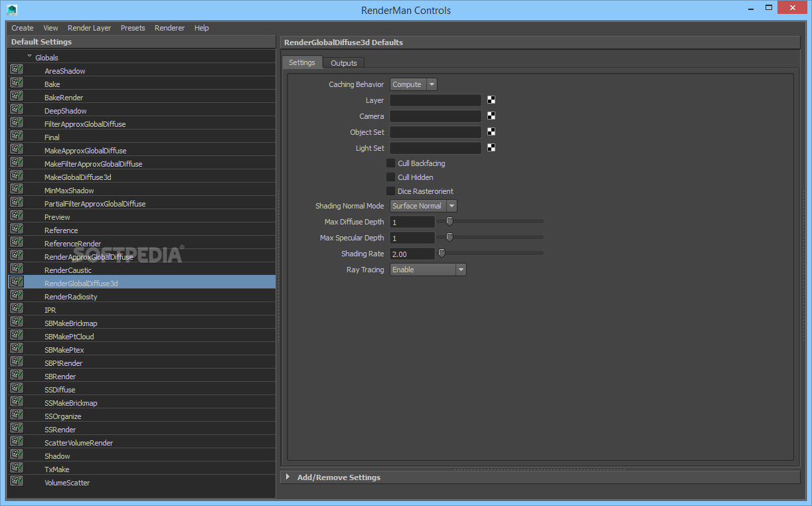Enable the Cull Backfacing checkbox

(x=391, y=163)
